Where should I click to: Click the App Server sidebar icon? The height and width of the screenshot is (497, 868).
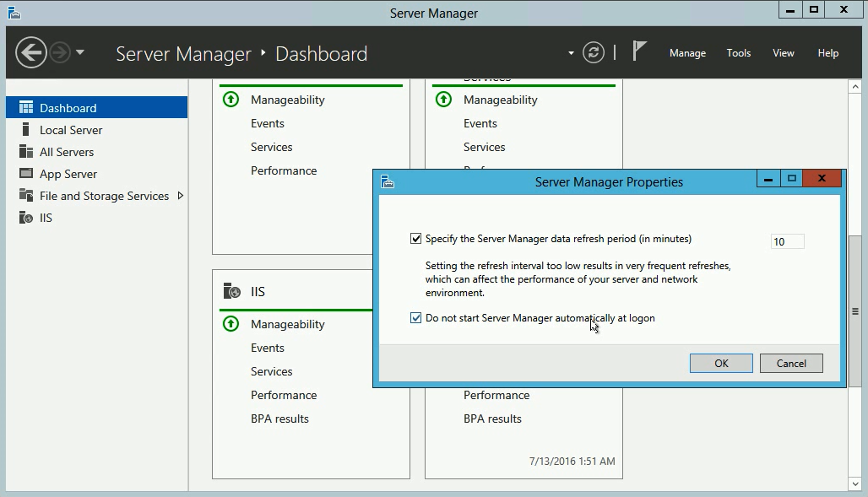coord(26,173)
